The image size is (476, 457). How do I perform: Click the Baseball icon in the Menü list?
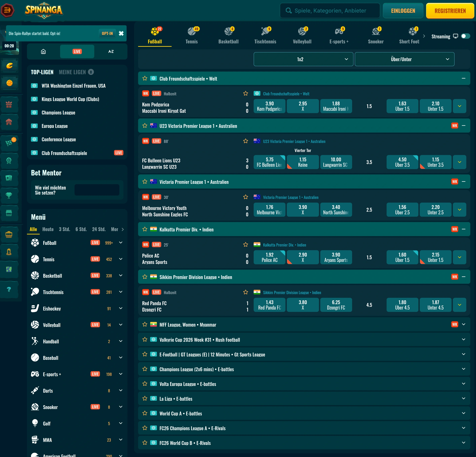[35, 358]
